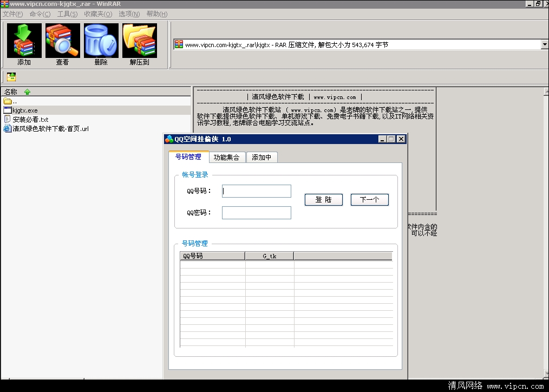Image resolution: width=549 pixels, height=392 pixels.
Task: Maximize the QQ空间挂偷侠 window
Action: pyautogui.click(x=391, y=139)
